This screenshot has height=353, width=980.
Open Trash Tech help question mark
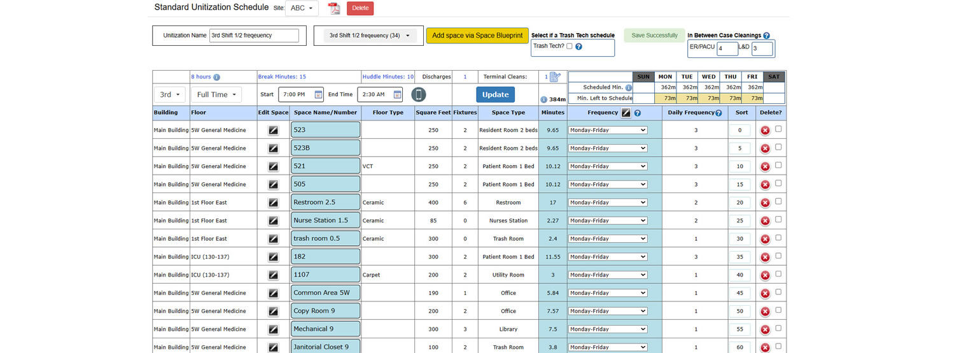point(578,47)
